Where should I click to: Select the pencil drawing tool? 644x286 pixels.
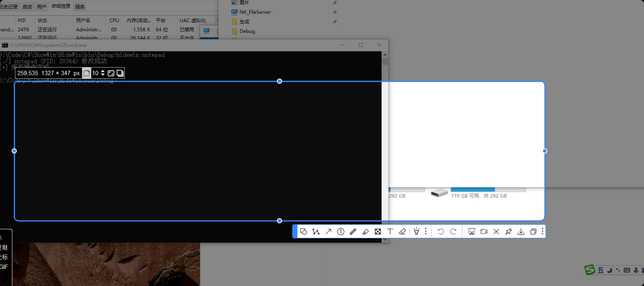click(x=353, y=232)
